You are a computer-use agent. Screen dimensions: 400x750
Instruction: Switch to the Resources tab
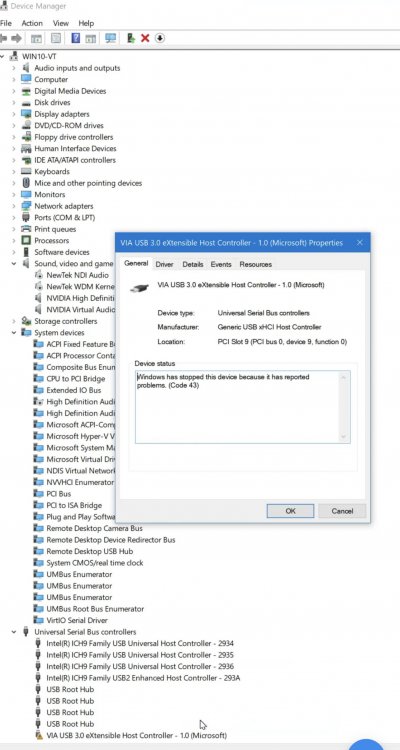click(x=256, y=264)
